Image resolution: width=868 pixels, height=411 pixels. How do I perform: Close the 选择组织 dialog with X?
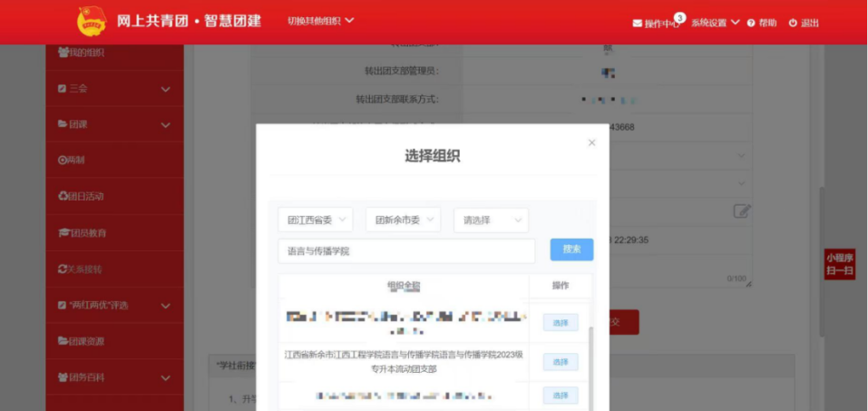(592, 142)
